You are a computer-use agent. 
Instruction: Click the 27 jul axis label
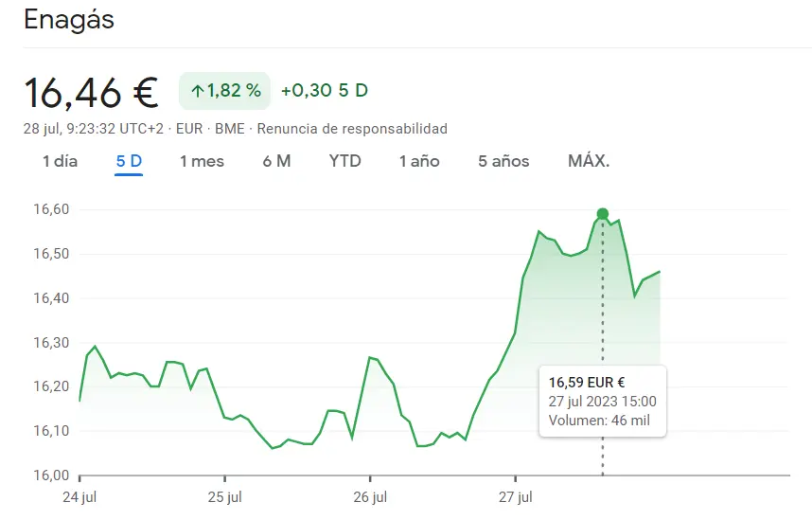[x=515, y=496]
